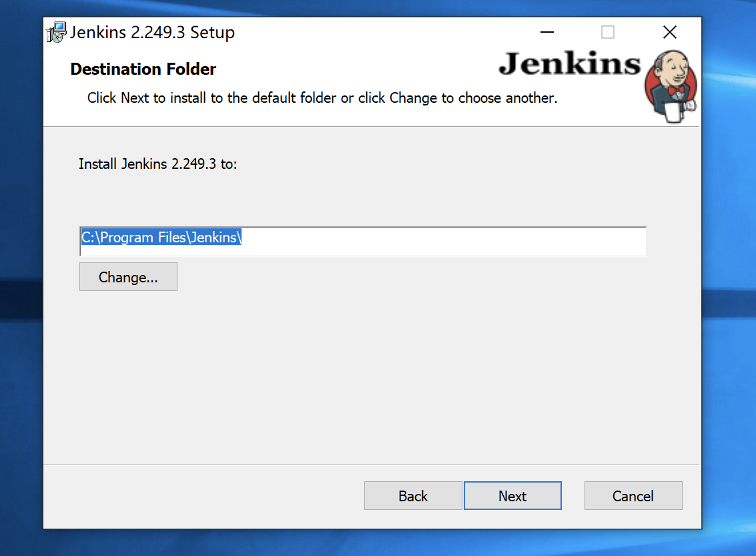Click the 'Jenkins 2.249.3 Setup' title text
Viewport: 756px width, 556px height.
point(152,32)
